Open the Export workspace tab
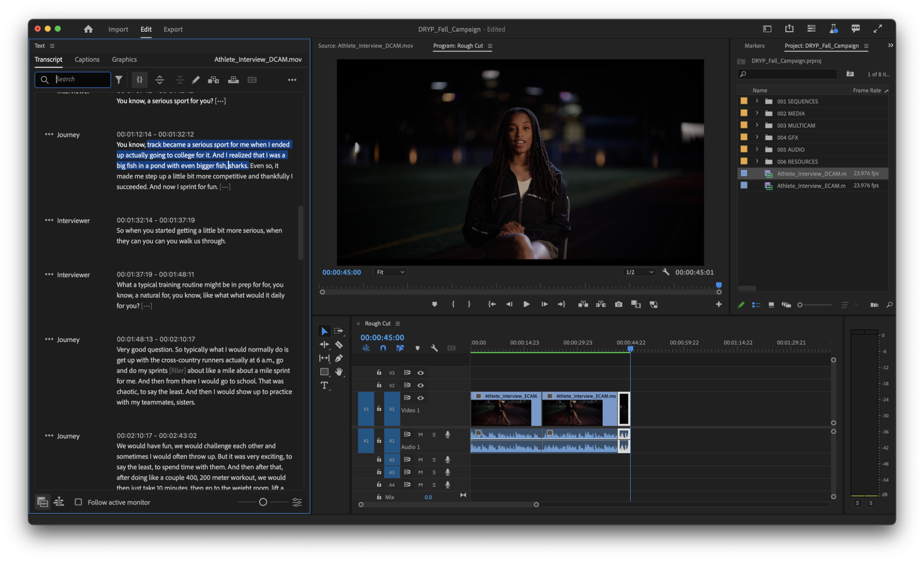This screenshot has width=924, height=562. 173,29
